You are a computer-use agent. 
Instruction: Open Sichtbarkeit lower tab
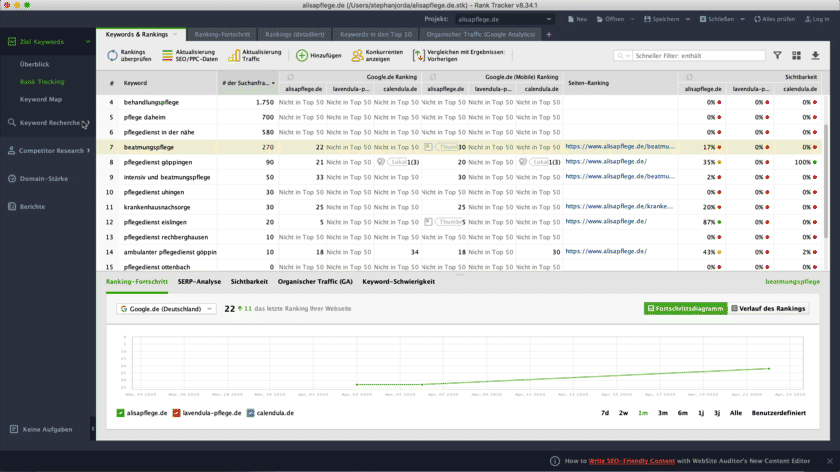pos(249,281)
